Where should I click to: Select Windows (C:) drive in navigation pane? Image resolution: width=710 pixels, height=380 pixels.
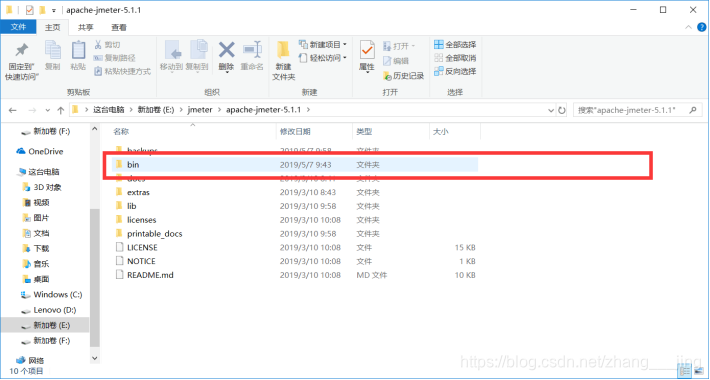point(52,295)
